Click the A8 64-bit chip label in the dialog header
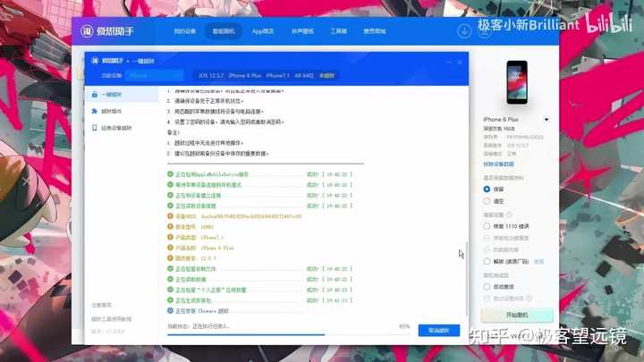644x362 pixels. [304, 75]
